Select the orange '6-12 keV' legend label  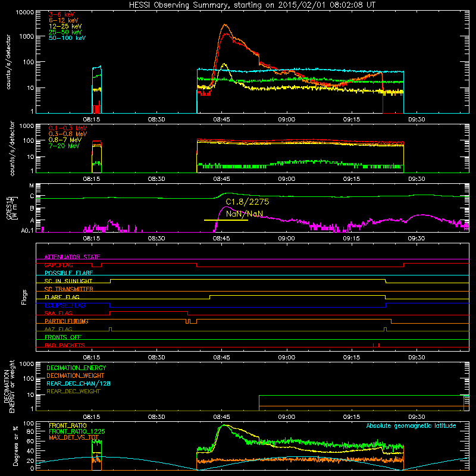(x=64, y=20)
